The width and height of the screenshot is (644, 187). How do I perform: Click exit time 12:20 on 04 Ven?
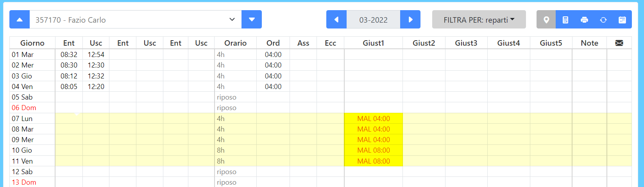(x=96, y=87)
